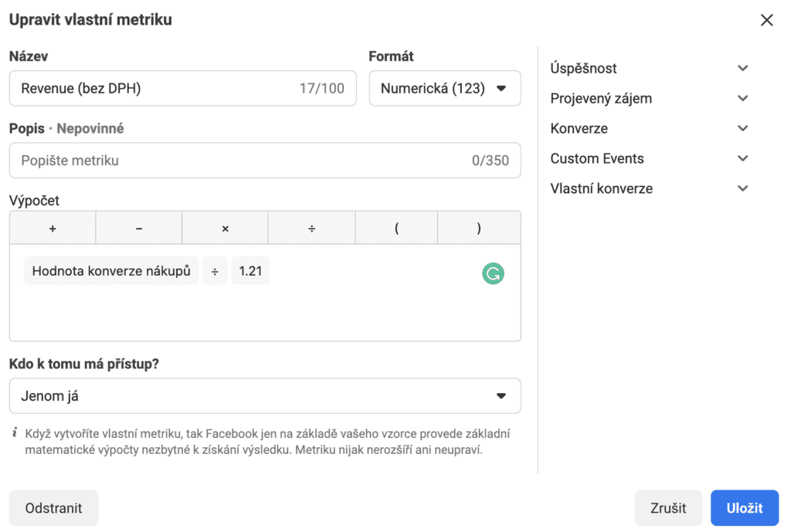Select the multiplication operator

click(x=225, y=228)
